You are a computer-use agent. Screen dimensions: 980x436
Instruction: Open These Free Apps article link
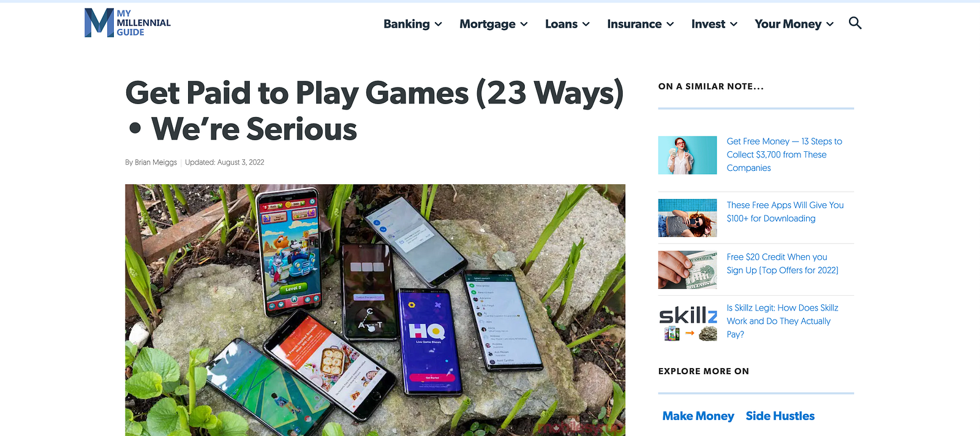click(x=785, y=212)
